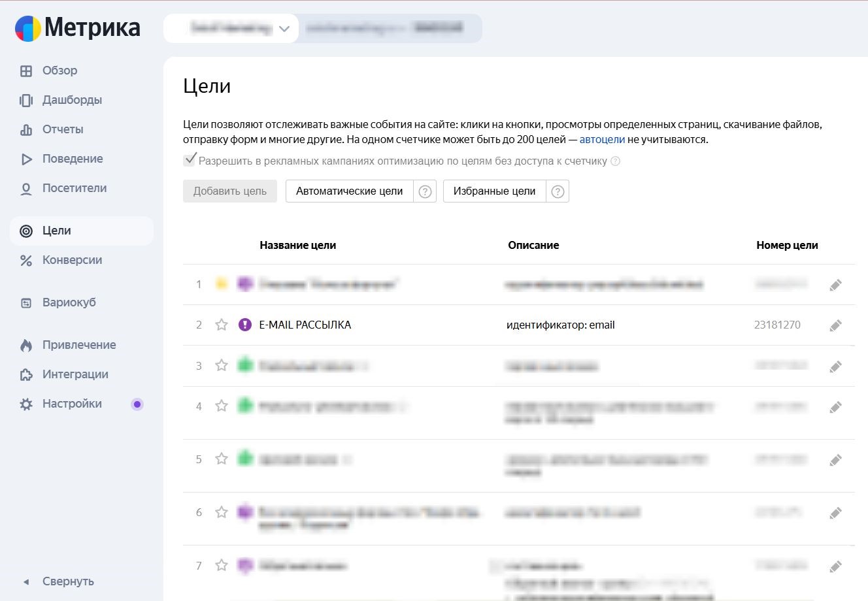Open the Конверсии percent icon
The height and width of the screenshot is (601, 868).
click(x=26, y=261)
